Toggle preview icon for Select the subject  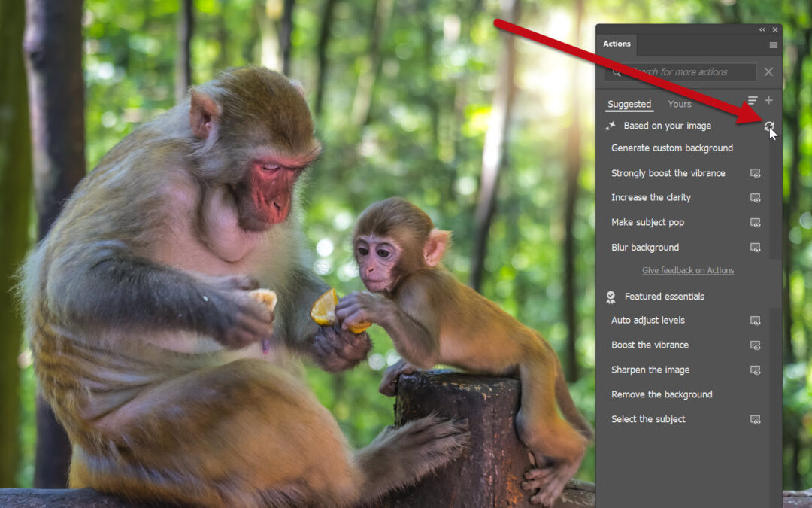[756, 420]
